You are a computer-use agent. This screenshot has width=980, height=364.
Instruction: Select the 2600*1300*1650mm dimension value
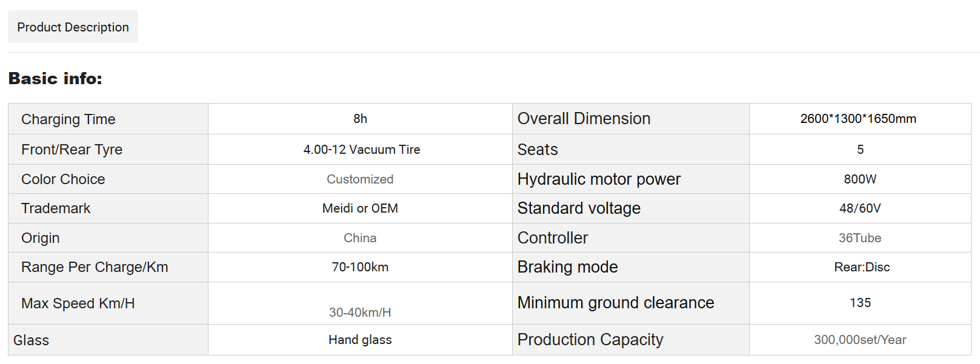point(858,119)
